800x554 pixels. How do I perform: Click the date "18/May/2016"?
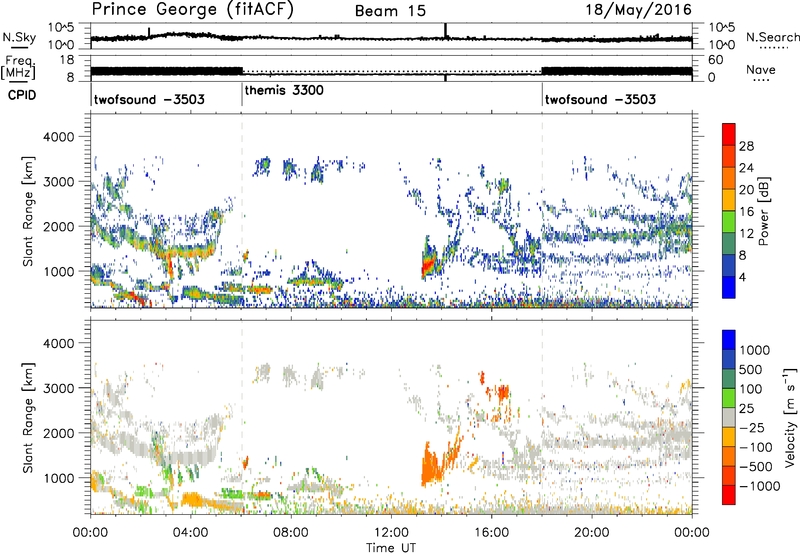click(638, 9)
